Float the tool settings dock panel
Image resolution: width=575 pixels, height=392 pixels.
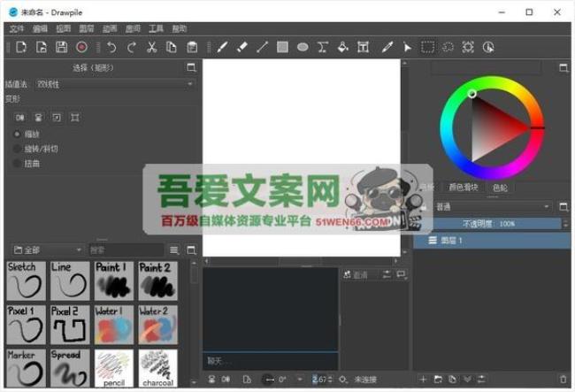(x=191, y=67)
